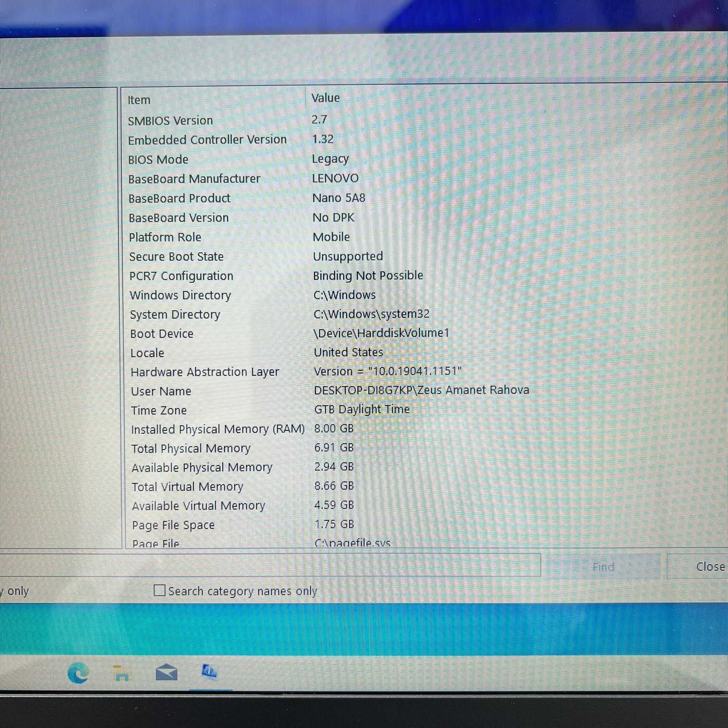Click the value 8.66 GB
The height and width of the screenshot is (728, 728).
334,486
